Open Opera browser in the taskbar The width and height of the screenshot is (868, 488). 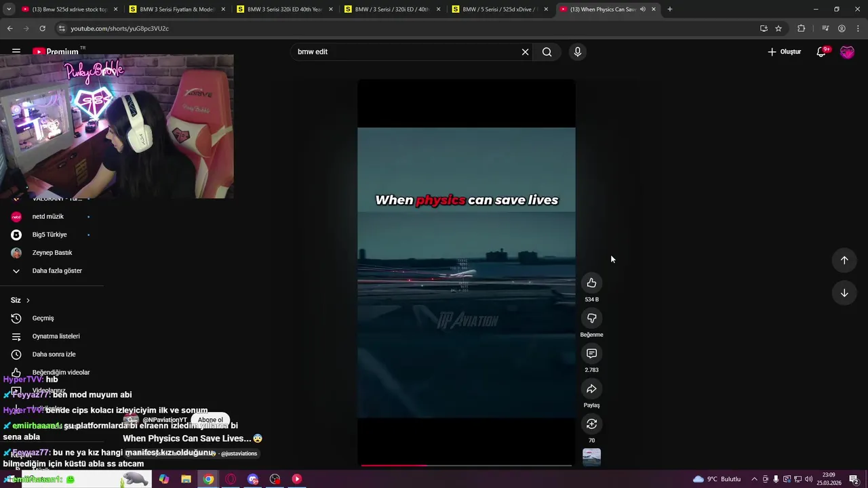(x=231, y=479)
